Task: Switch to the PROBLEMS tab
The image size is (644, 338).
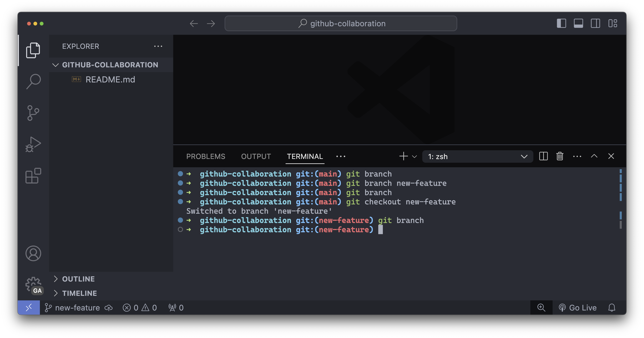Action: (x=206, y=157)
